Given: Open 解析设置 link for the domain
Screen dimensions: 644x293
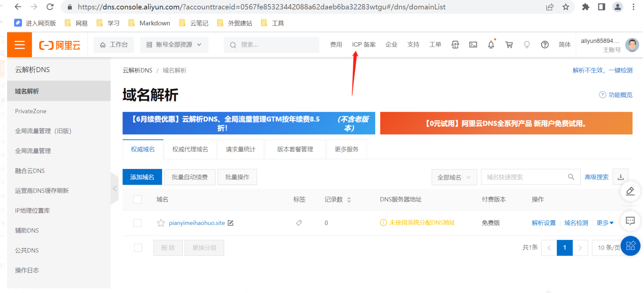Looking at the screenshot, I should (x=544, y=223).
